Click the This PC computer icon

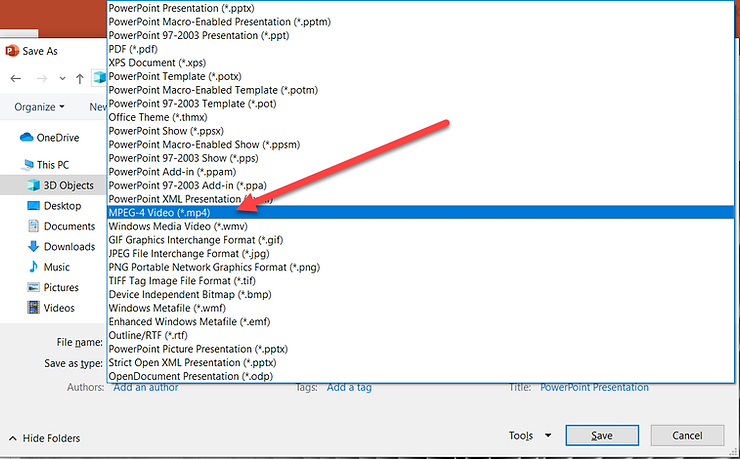click(27, 165)
